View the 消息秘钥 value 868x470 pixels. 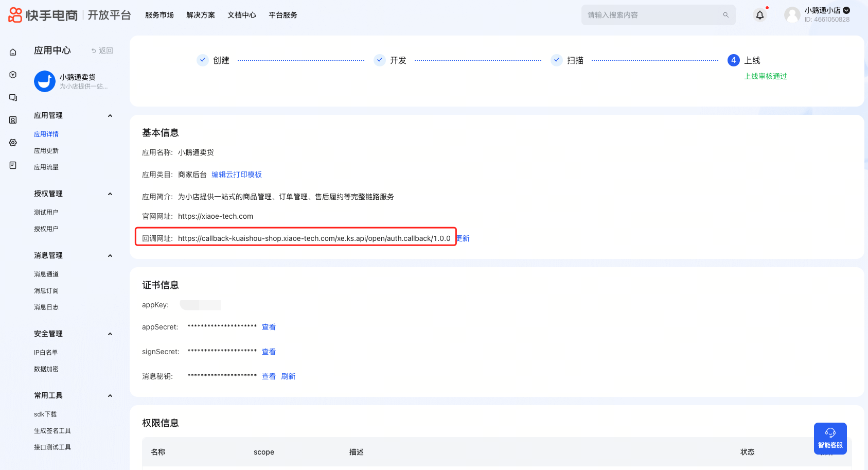click(269, 376)
